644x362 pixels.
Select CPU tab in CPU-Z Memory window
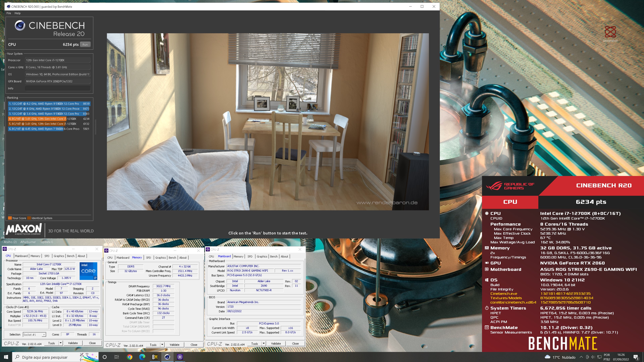110,258
